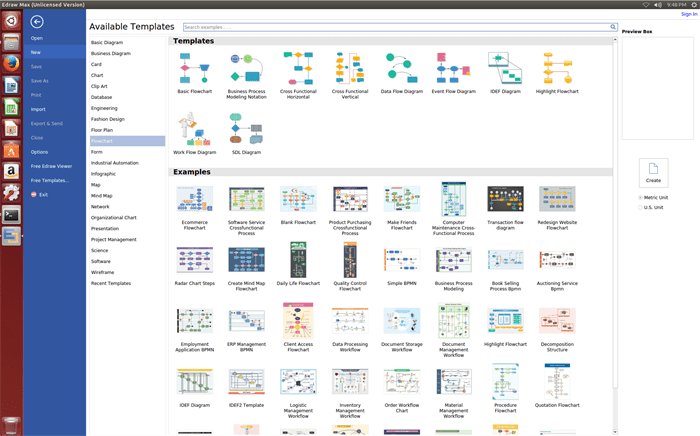Click Free Edraw Viewer menu item
This screenshot has width=700, height=436.
(51, 166)
